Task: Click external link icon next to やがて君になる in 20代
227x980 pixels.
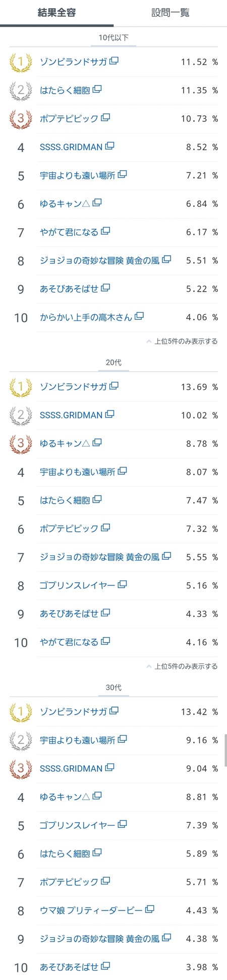Action: coord(105,641)
